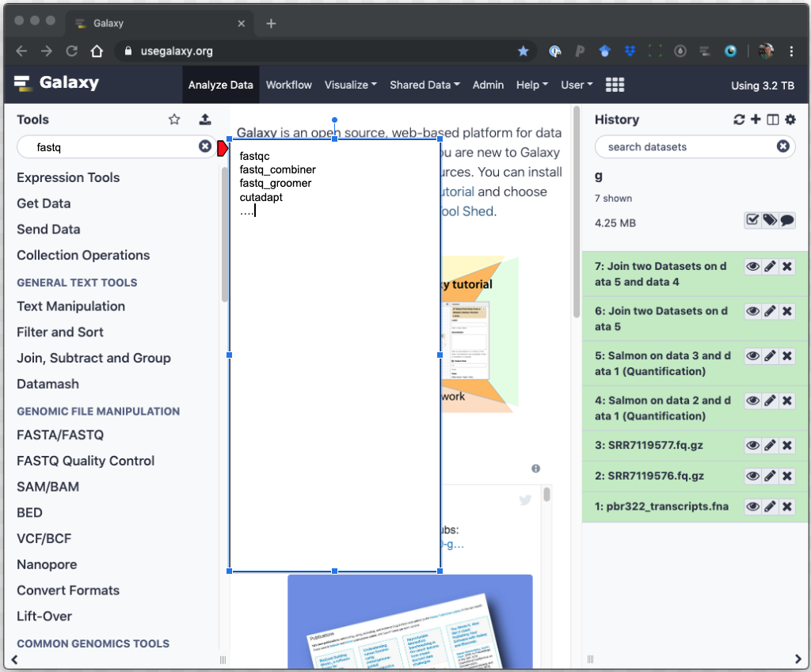Open the Workflow page
811x672 pixels.
(x=288, y=85)
